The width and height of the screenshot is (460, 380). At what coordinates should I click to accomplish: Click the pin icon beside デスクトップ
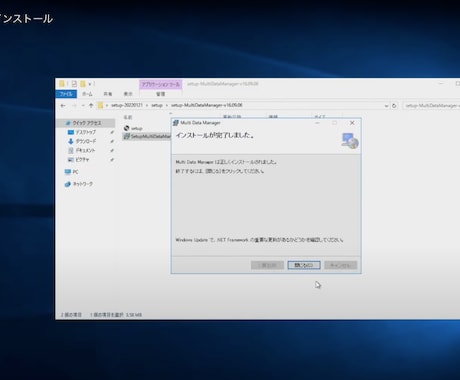pos(112,132)
